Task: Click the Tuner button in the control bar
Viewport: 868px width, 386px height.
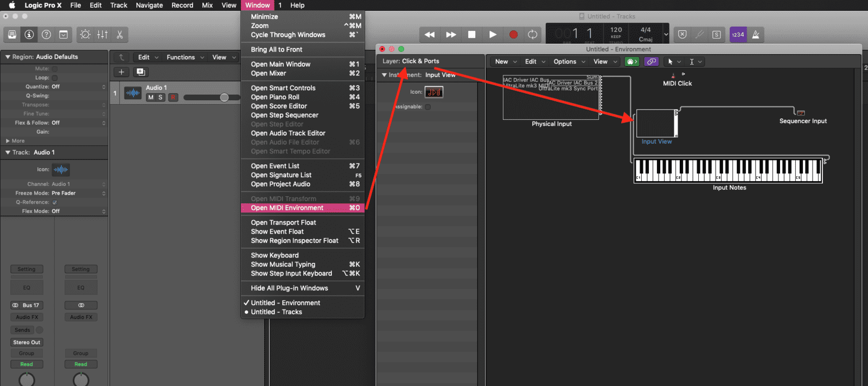Action: (700, 35)
